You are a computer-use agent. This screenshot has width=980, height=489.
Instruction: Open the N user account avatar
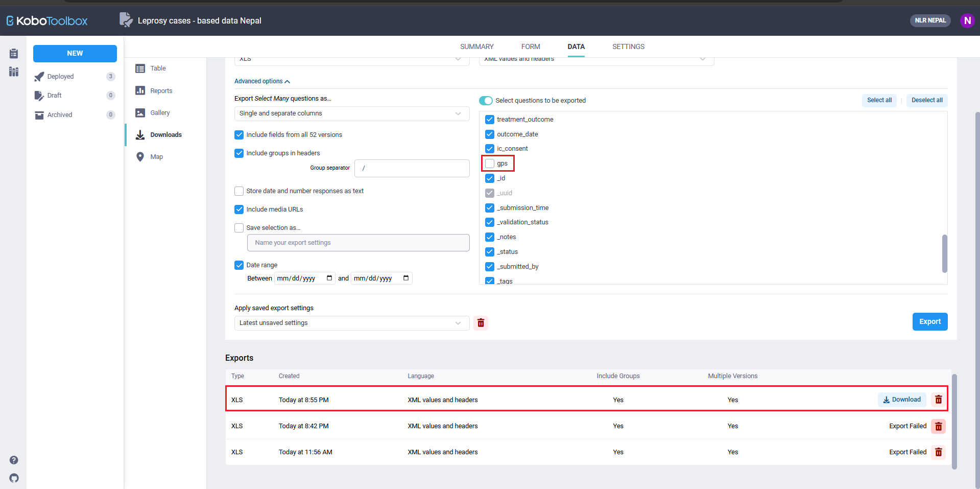pos(967,20)
